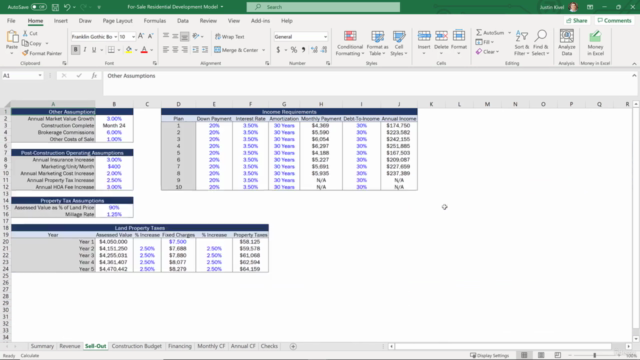Toggle the AutoSave switch
This screenshot has height=360, width=640.
click(x=38, y=7)
